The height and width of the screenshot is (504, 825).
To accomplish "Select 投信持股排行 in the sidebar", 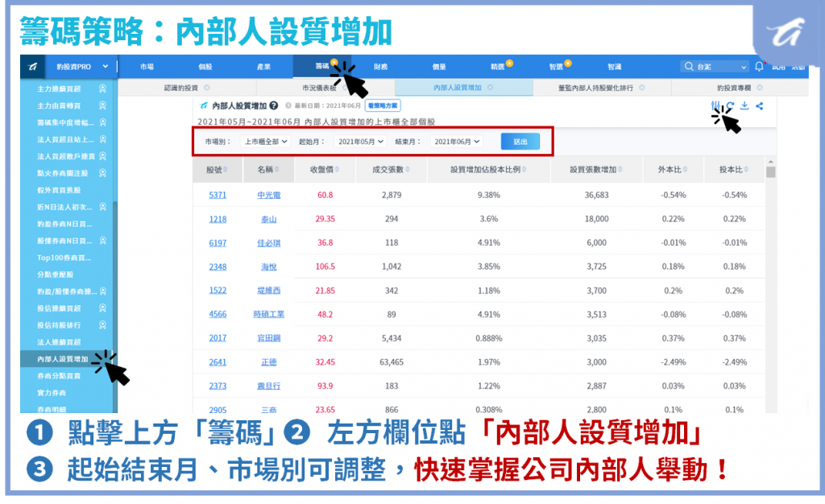I will tap(59, 324).
